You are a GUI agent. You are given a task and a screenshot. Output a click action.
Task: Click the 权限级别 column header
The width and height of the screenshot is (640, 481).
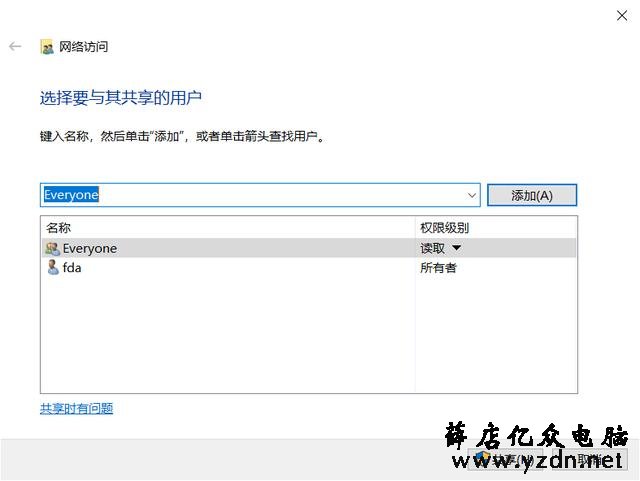(x=496, y=227)
